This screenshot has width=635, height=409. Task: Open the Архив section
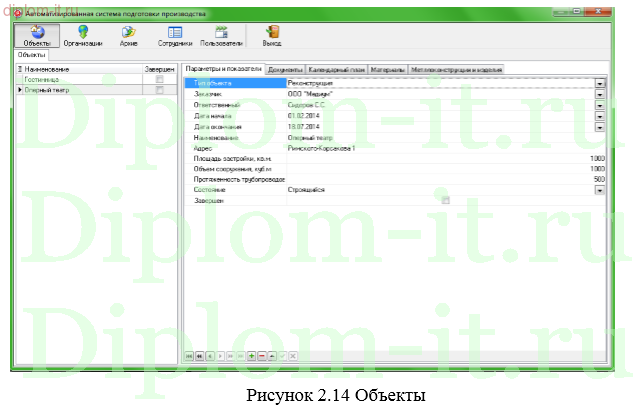(x=128, y=36)
